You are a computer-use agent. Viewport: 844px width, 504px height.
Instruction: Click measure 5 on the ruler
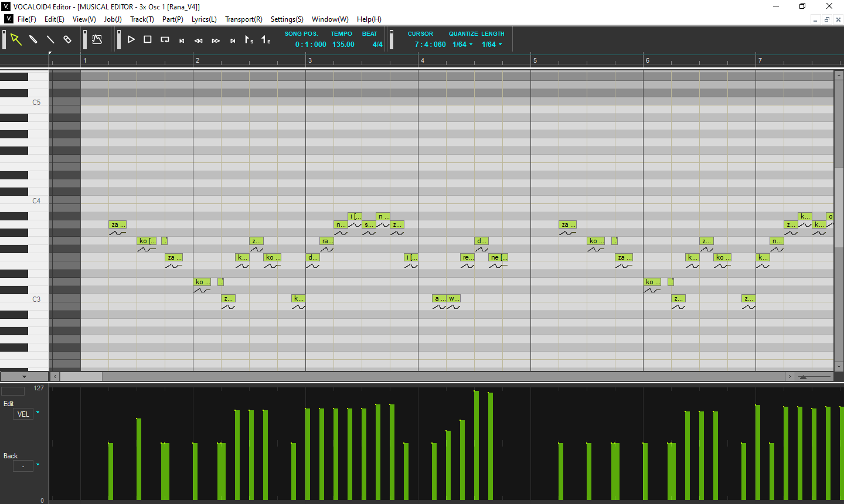click(535, 60)
